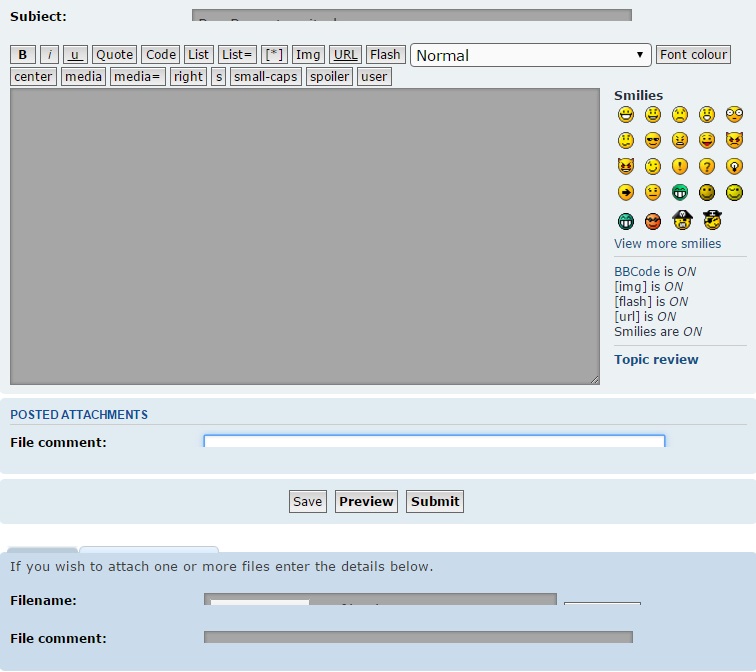Screen dimensions: 756x672
Task: Insert the exclamation mark smiley
Action: pos(680,167)
